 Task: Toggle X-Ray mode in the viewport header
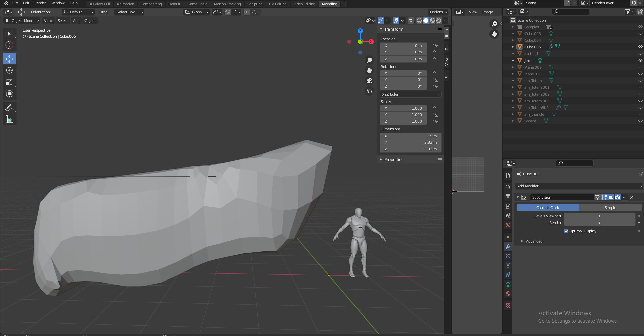(x=411, y=21)
